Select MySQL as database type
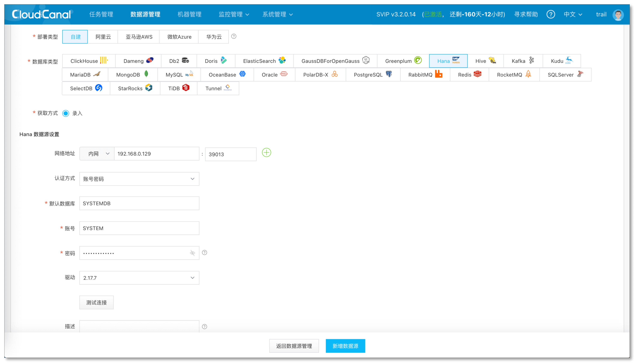This screenshot has height=364, width=636. coord(179,75)
